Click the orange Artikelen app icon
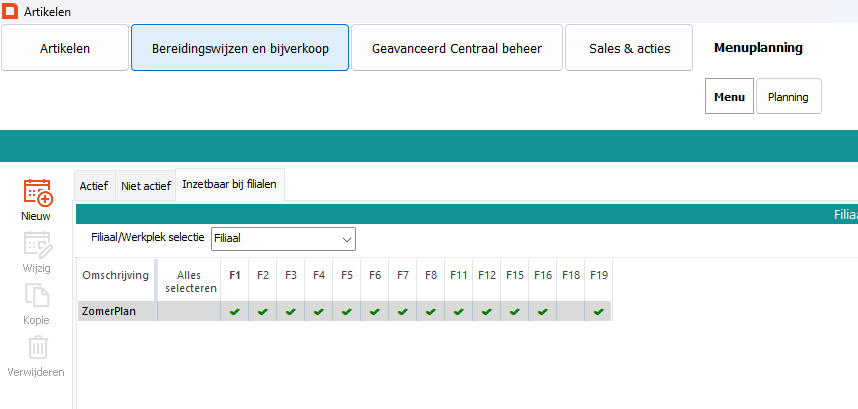This screenshot has height=409, width=858. tap(11, 11)
